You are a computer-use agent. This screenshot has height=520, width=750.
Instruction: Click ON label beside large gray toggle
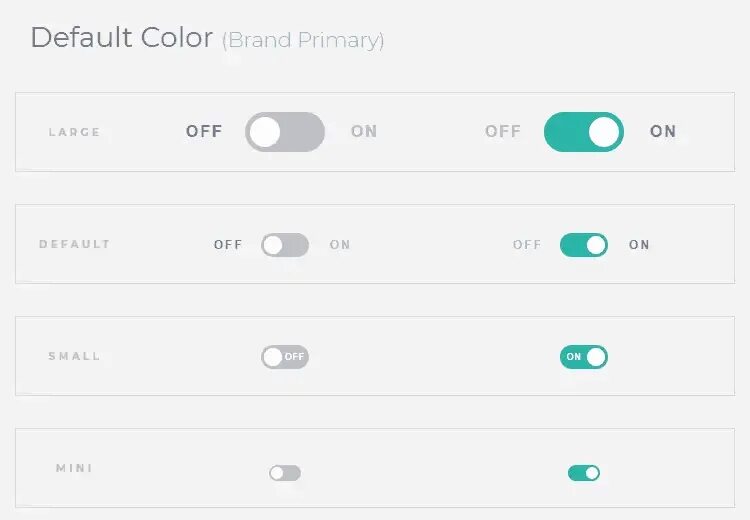coord(364,132)
